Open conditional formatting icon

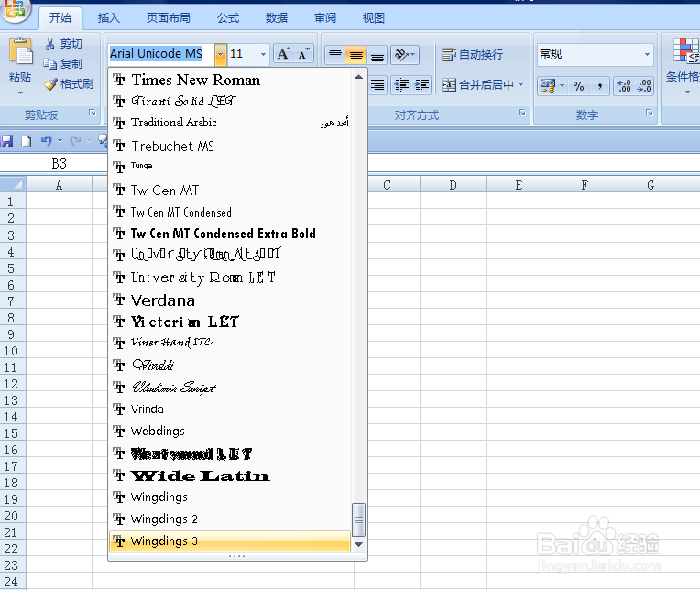[x=686, y=50]
